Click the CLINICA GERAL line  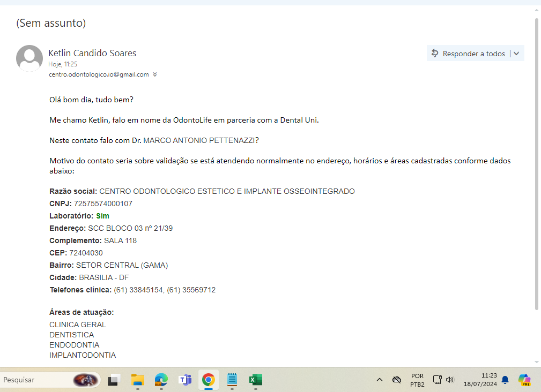click(78, 325)
